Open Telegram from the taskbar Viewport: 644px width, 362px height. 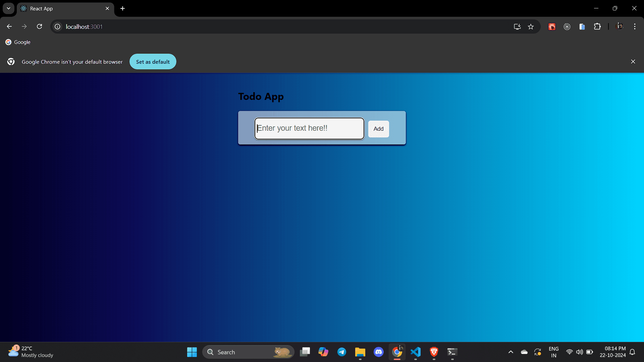(x=342, y=352)
